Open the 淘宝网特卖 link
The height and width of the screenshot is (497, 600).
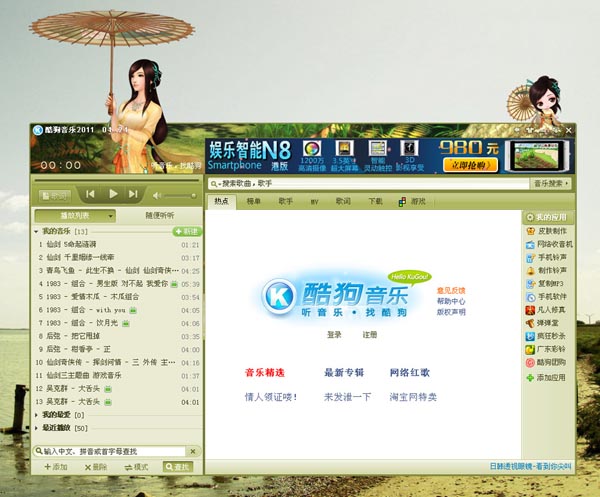pyautogui.click(x=413, y=397)
